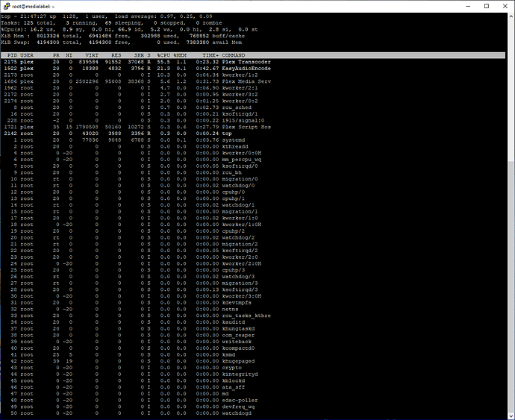Click the rcu_bh command text
515x420 pixels.
pyautogui.click(x=231, y=173)
